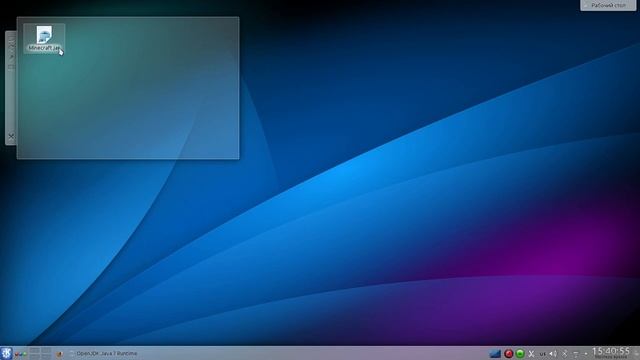Open the KDE Kickoff application launcher
This screenshot has width=640, height=360.
[6, 353]
